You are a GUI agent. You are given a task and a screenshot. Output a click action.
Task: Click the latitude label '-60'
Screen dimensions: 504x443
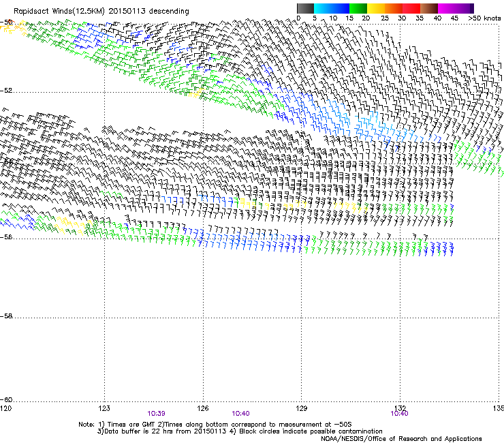(6, 399)
